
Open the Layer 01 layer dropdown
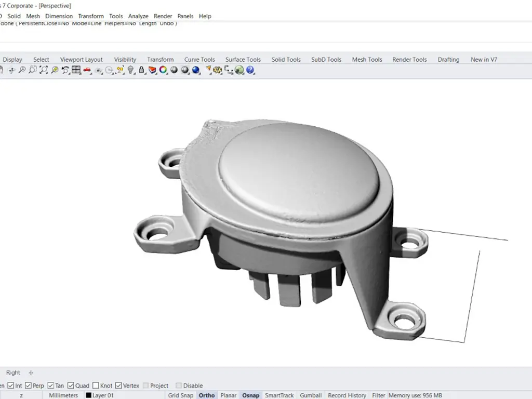103,395
